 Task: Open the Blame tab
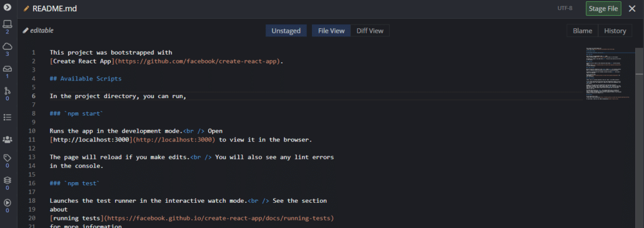[582, 31]
